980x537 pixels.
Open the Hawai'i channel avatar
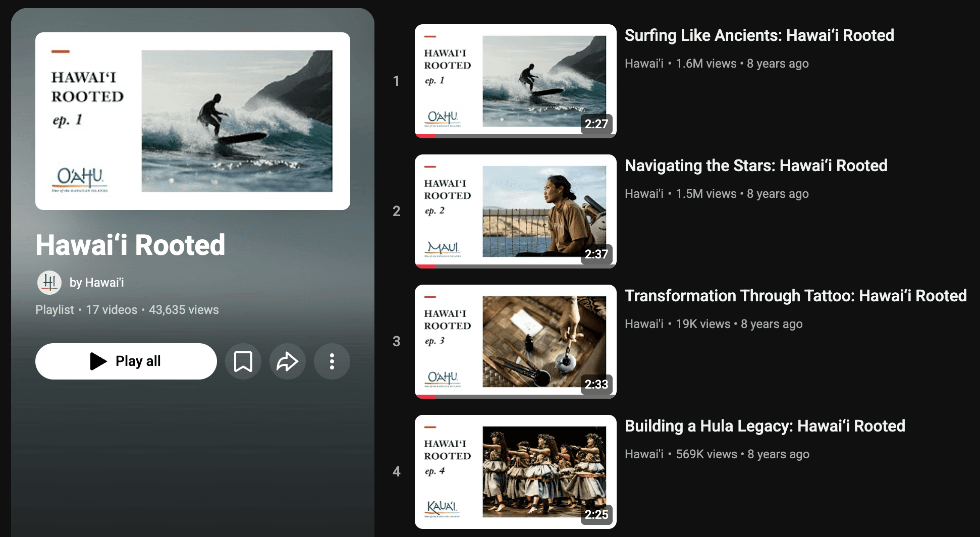(x=49, y=283)
